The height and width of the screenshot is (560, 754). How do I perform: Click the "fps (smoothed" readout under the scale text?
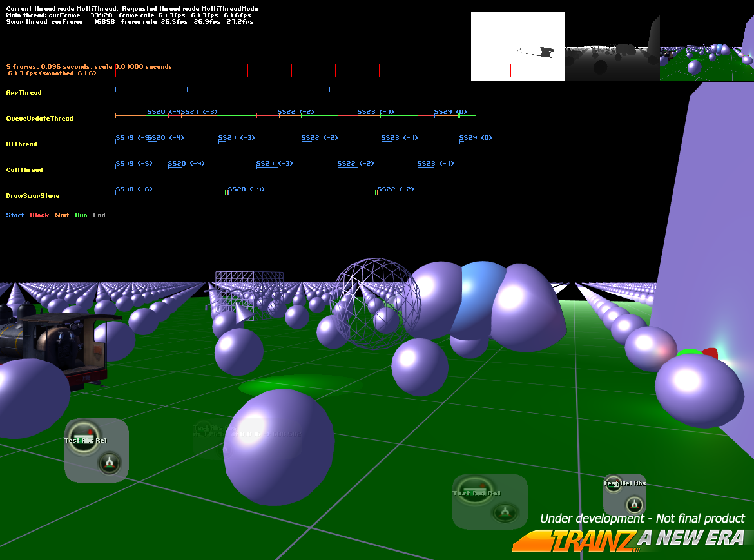[x=52, y=73]
